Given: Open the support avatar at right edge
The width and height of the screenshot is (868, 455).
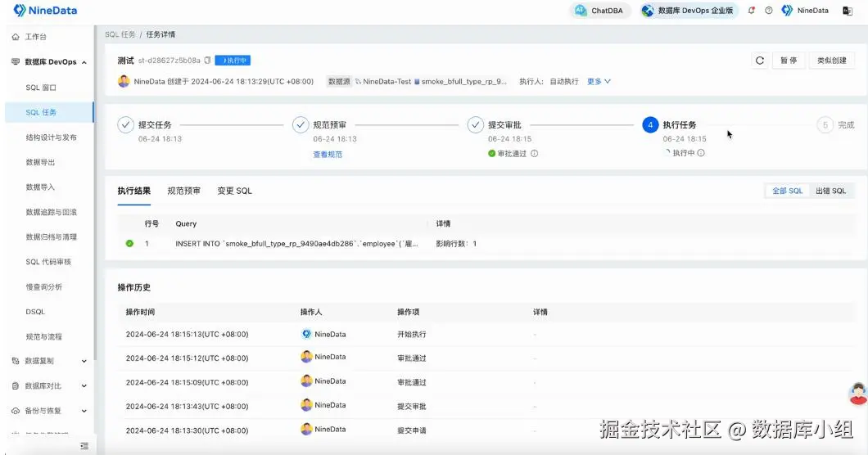Looking at the screenshot, I should (858, 393).
